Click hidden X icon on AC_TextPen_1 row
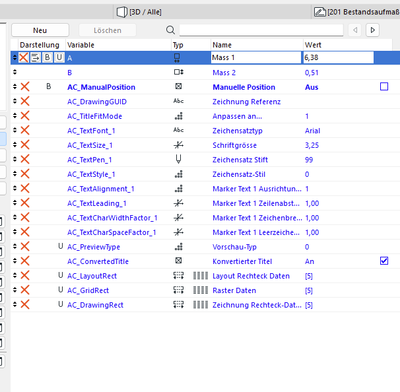Screen dimensions: 400x392 pyautogui.click(x=25, y=159)
